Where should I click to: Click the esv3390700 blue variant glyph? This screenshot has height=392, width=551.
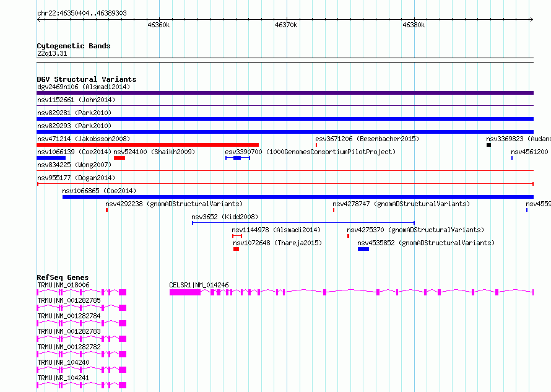coord(238,158)
